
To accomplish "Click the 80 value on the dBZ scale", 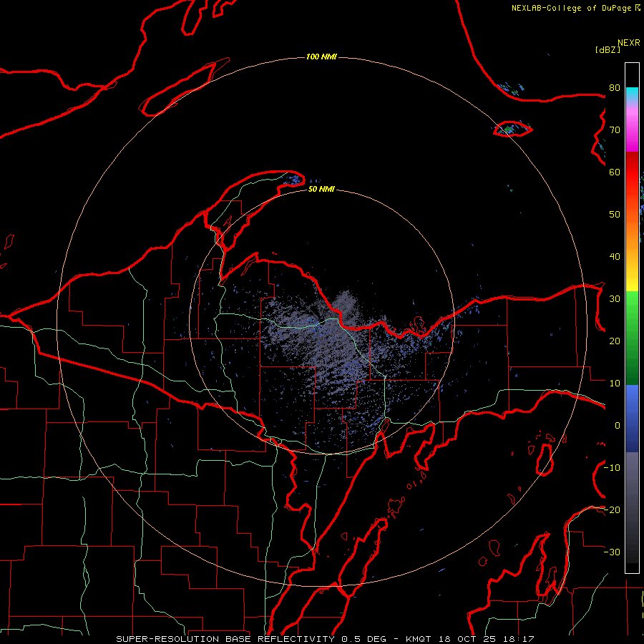I will [615, 88].
